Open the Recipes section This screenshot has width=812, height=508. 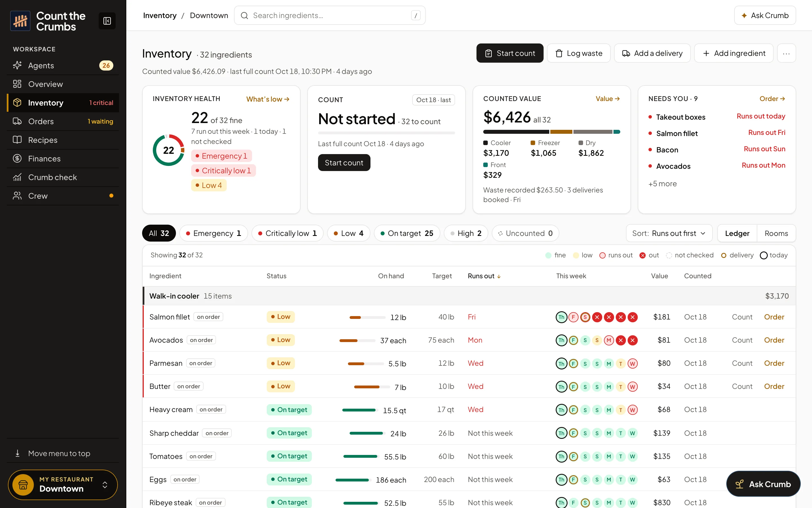[63, 140]
